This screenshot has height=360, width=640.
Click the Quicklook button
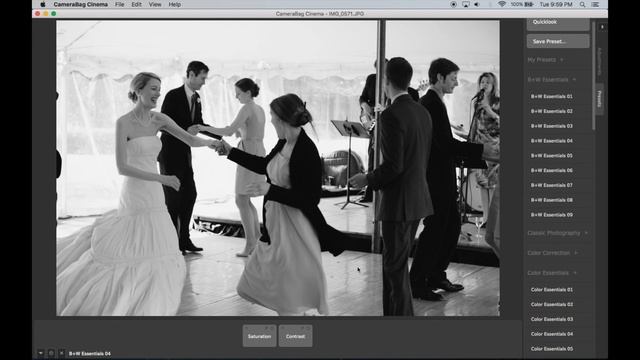click(x=558, y=24)
